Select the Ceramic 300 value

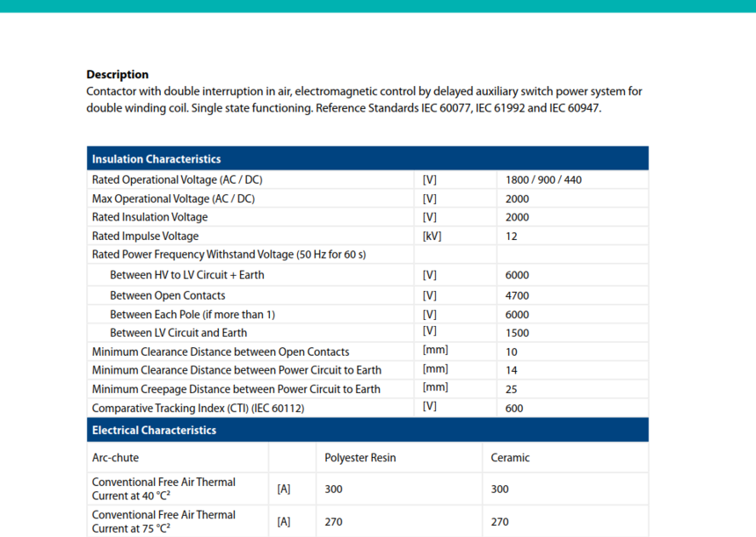tap(499, 489)
